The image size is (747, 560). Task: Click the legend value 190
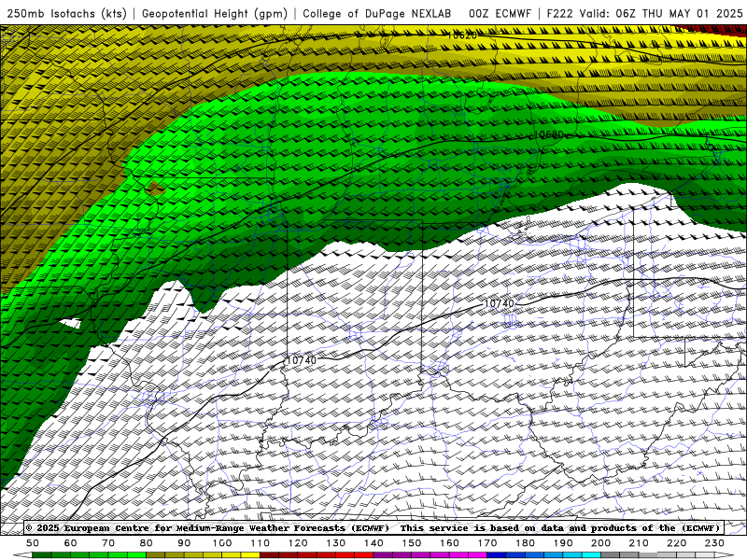pyautogui.click(x=563, y=543)
